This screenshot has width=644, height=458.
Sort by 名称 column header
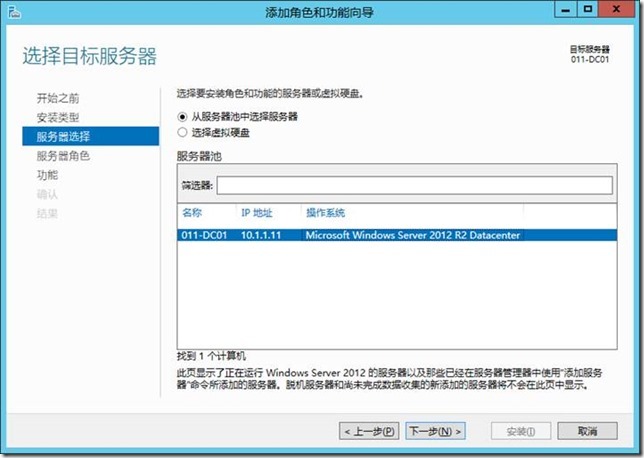click(x=192, y=213)
